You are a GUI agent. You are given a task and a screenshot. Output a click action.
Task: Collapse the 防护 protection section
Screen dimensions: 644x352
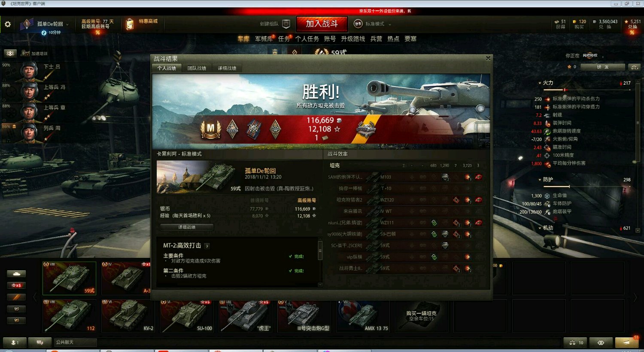(546, 180)
